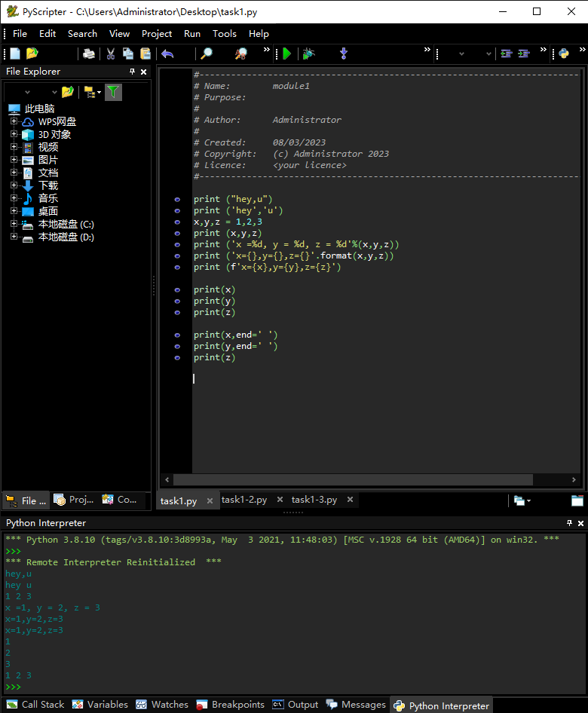588x713 pixels.
Task: Start debugging with the bug icon
Action: pyautogui.click(x=309, y=54)
